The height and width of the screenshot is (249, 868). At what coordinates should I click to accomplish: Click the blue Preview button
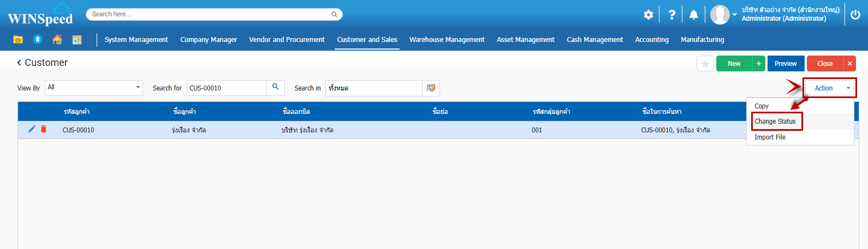[786, 64]
